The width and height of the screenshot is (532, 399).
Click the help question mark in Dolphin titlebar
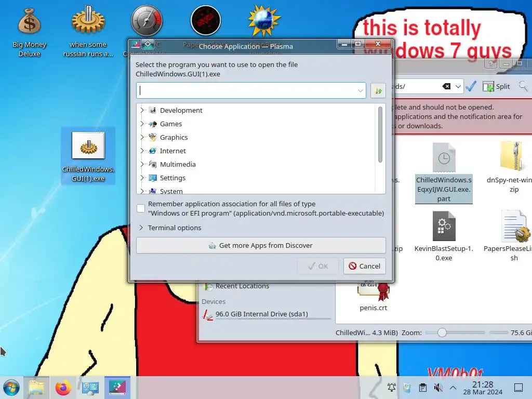tap(490, 63)
